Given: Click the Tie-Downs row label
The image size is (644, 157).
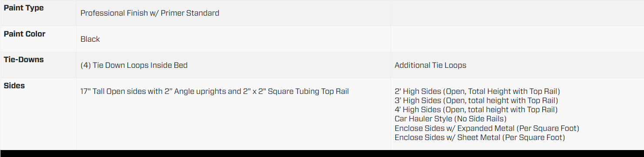Looking at the screenshot, I should [x=23, y=60].
